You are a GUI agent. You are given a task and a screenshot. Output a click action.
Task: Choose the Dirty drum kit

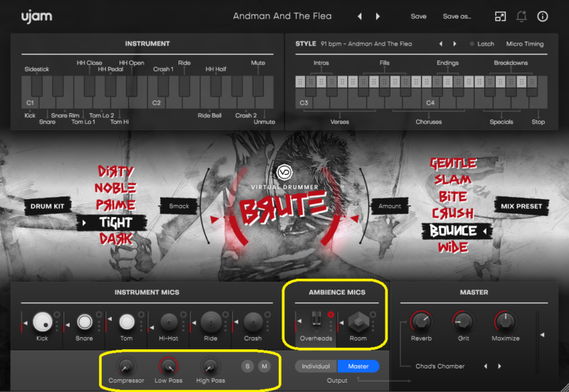pos(116,171)
